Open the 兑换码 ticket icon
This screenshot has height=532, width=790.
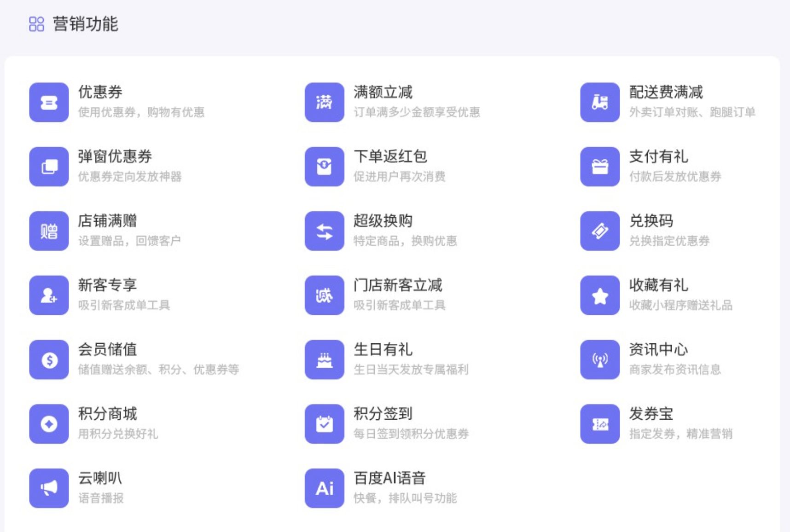[600, 231]
